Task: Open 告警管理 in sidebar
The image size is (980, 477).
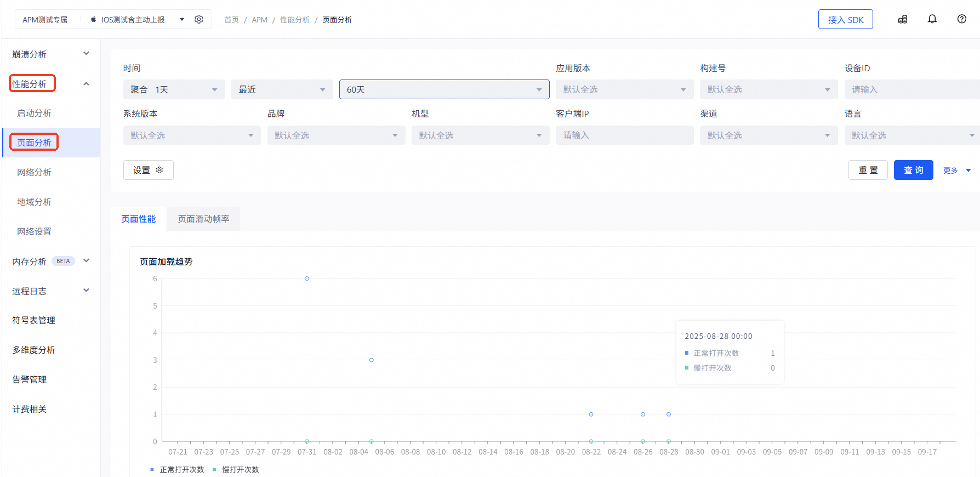Action: point(30,379)
